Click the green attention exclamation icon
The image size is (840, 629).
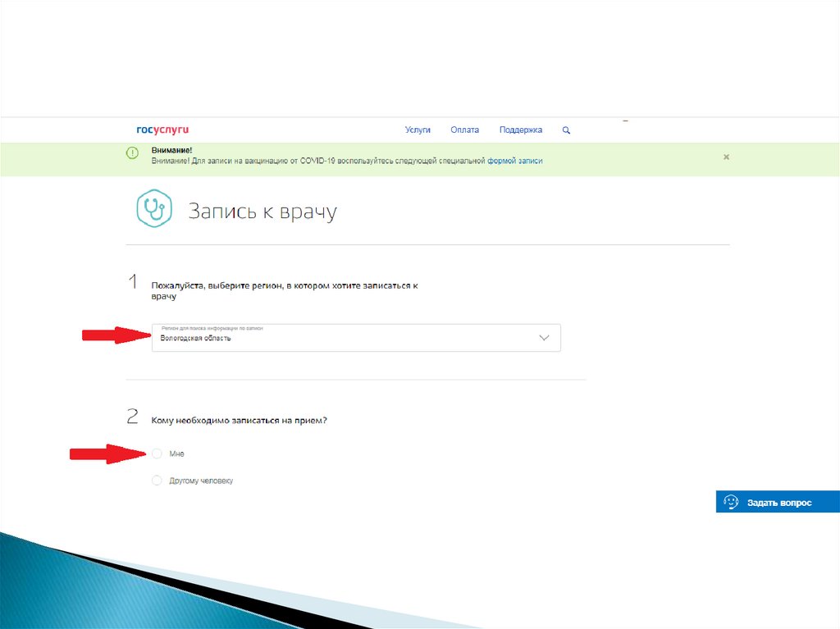132,153
